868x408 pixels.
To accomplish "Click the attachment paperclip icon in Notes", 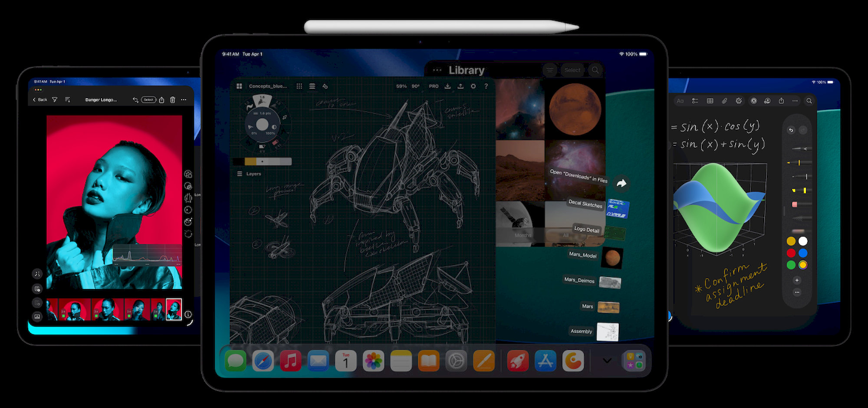I will 724,101.
